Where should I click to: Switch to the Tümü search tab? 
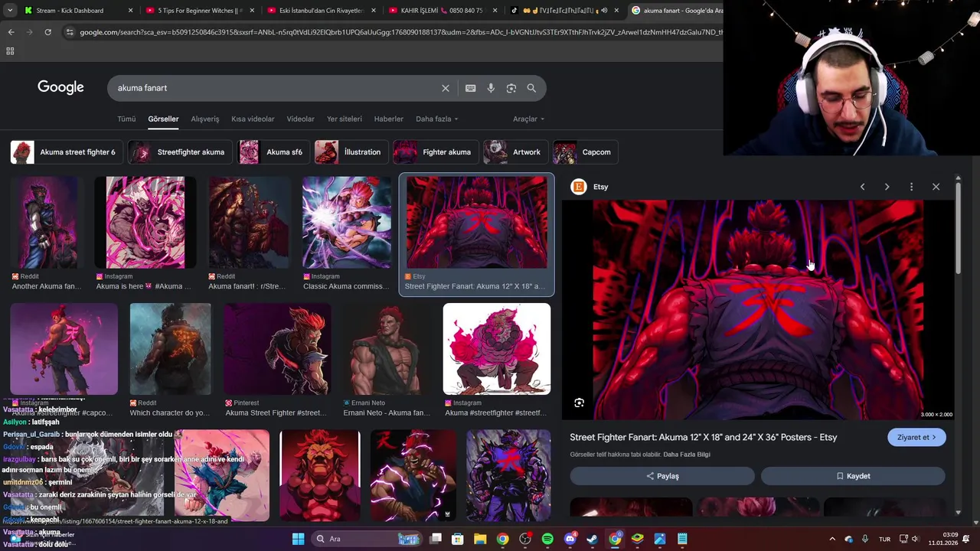pos(126,119)
